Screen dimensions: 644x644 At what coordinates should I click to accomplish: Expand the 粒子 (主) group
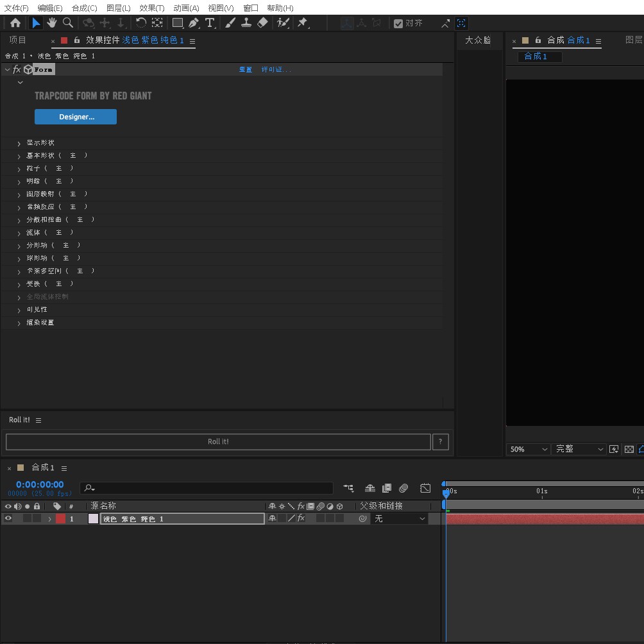pyautogui.click(x=19, y=169)
